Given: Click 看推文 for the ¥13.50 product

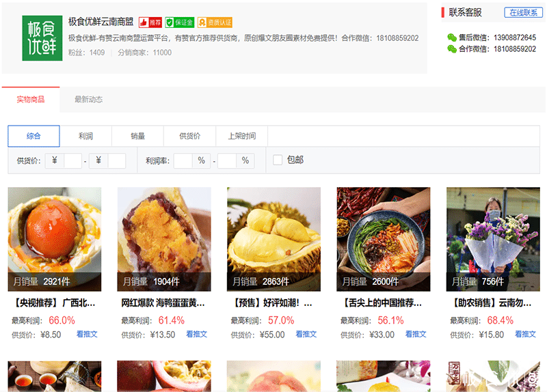Looking at the screenshot, I should 196,334.
